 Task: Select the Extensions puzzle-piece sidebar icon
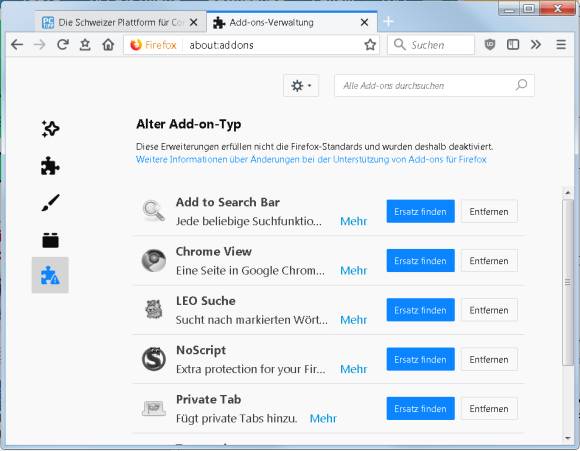point(50,165)
